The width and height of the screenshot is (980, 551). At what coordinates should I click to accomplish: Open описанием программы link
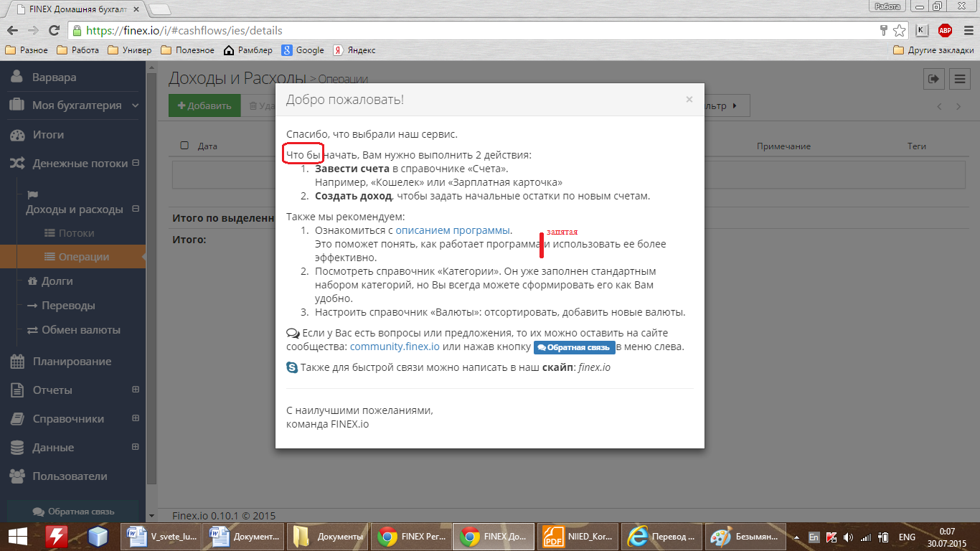click(453, 230)
